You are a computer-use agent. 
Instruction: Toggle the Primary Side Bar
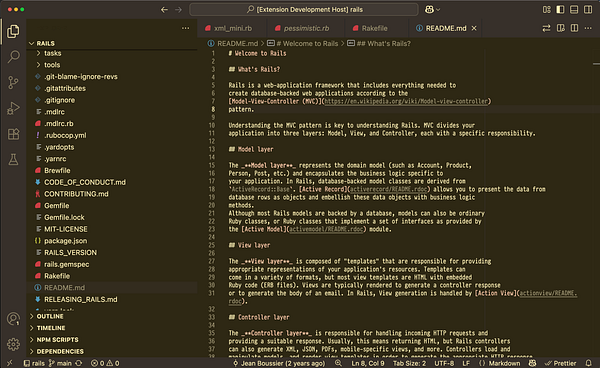(x=560, y=10)
